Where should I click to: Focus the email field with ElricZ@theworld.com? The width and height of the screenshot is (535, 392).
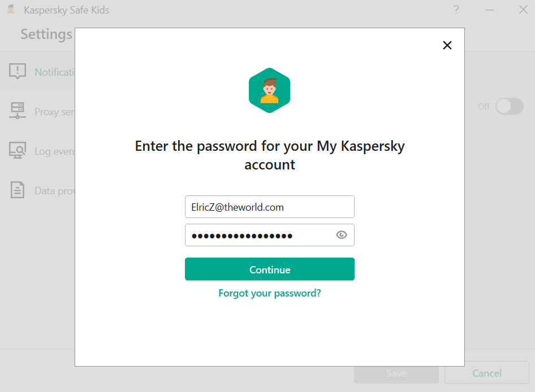[269, 207]
